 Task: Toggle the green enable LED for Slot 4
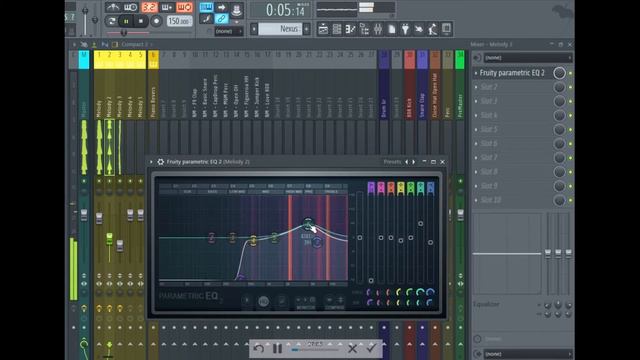570,116
